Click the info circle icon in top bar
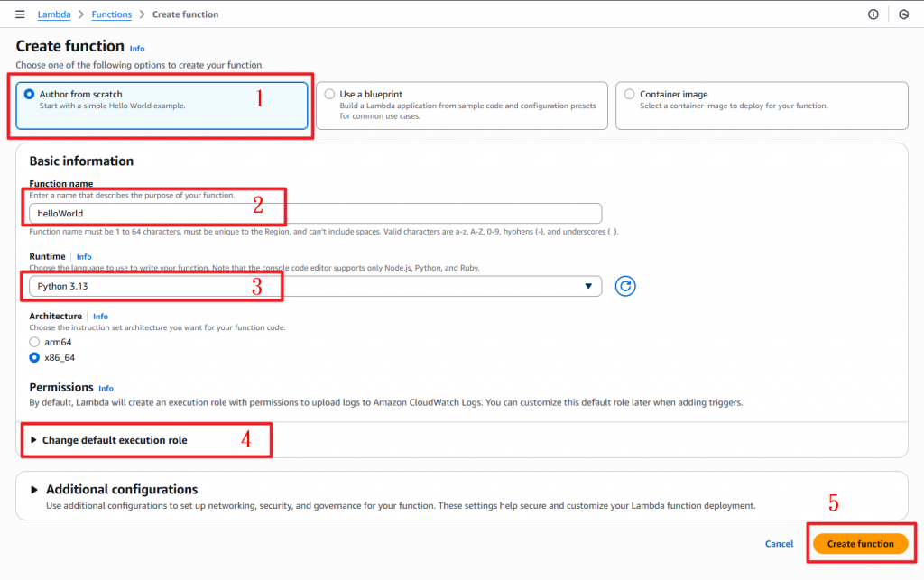Viewport: 924px width, 580px height. pyautogui.click(x=873, y=14)
